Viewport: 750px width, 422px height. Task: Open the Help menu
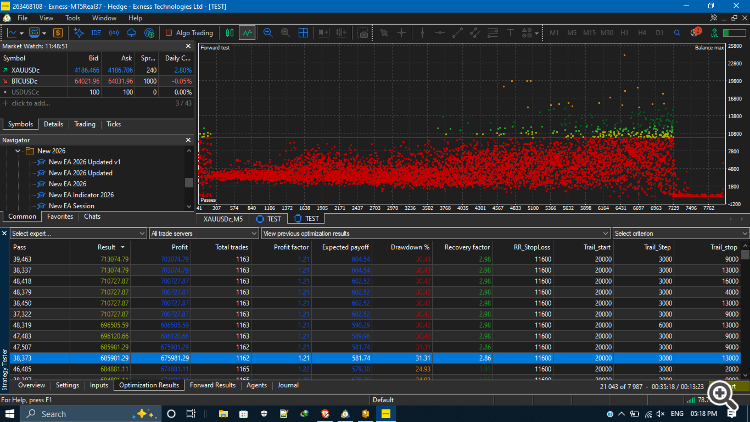coord(135,18)
